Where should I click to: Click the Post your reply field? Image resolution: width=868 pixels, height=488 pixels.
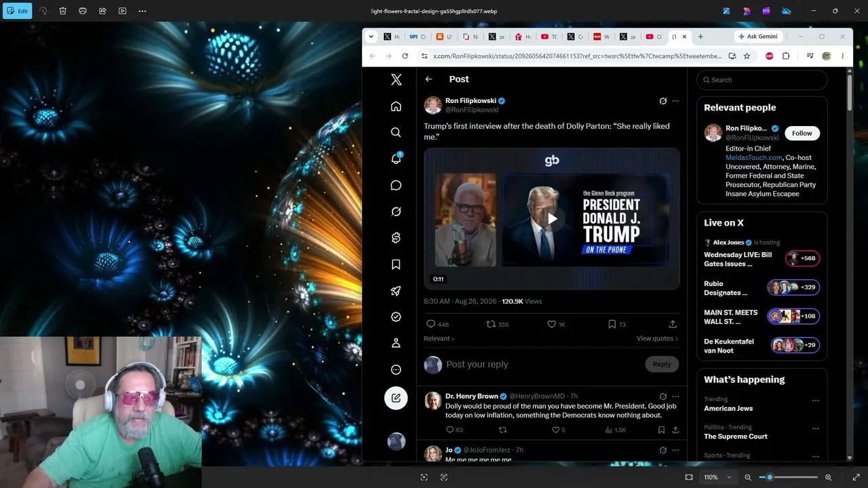[x=541, y=364]
